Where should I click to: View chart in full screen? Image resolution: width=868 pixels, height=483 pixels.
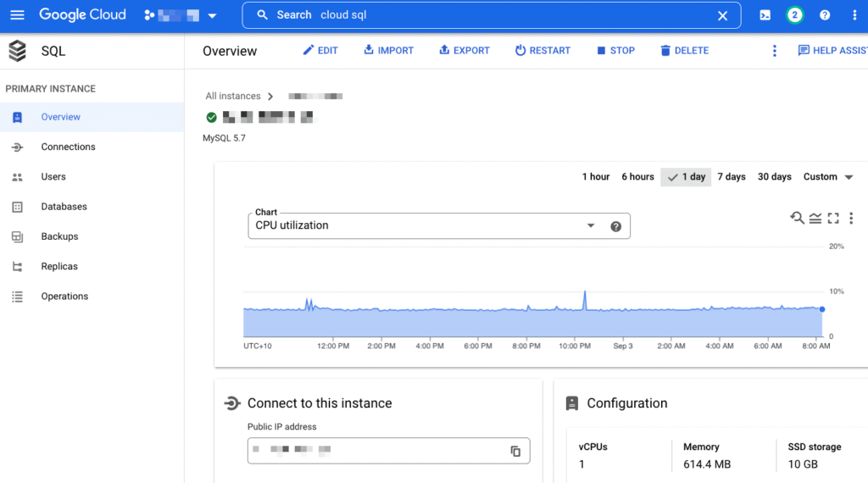click(833, 219)
